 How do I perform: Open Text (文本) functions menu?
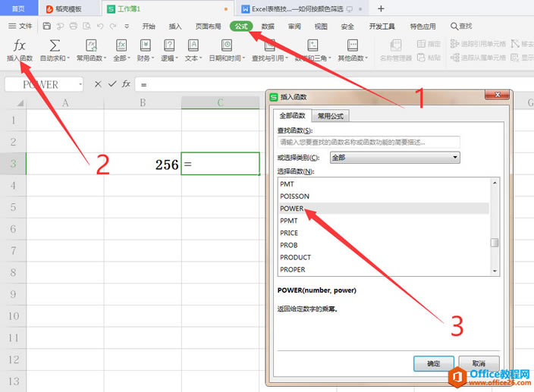tap(193, 50)
